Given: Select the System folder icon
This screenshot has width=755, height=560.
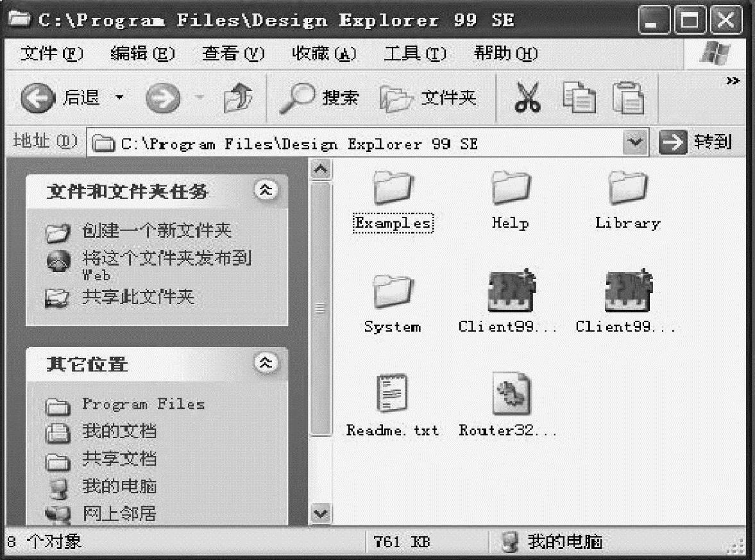Looking at the screenshot, I should [393, 291].
